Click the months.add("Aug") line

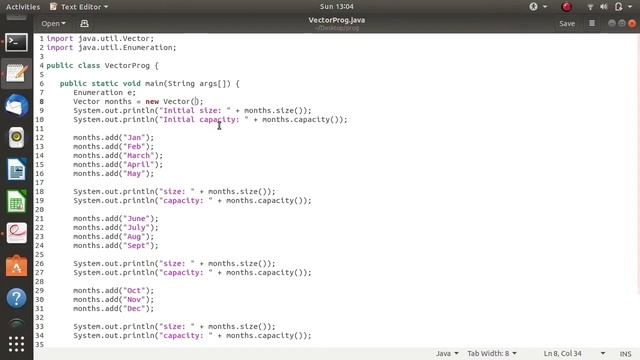113,236
